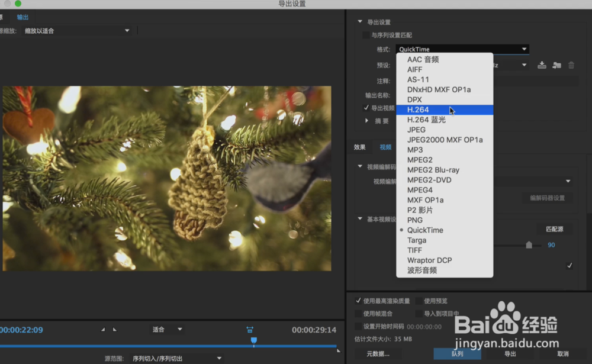Click the set out point triangle icon
The image size is (592, 364).
coord(115,329)
